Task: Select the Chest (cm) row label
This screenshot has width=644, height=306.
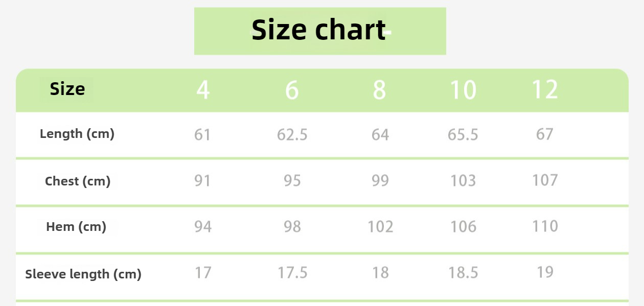Action: click(x=78, y=181)
